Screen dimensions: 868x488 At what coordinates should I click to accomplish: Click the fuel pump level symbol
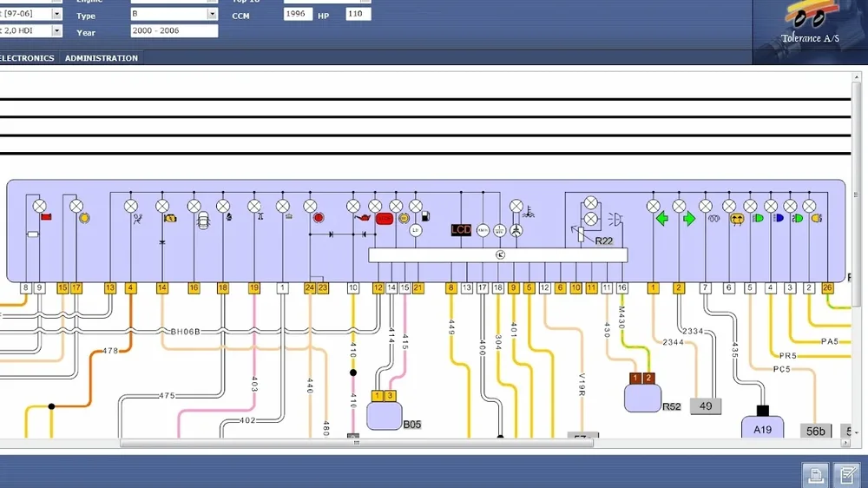point(425,216)
